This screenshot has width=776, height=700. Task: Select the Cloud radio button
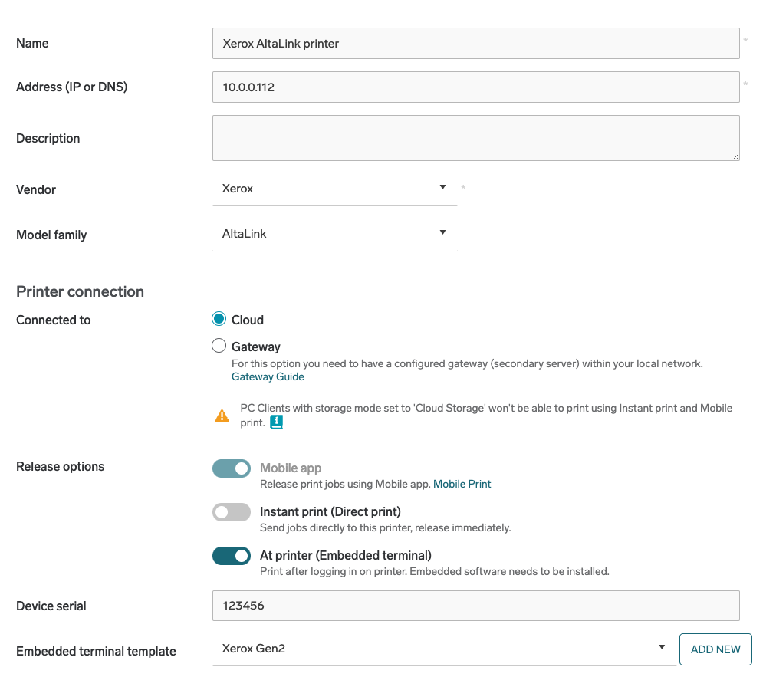pyautogui.click(x=219, y=320)
